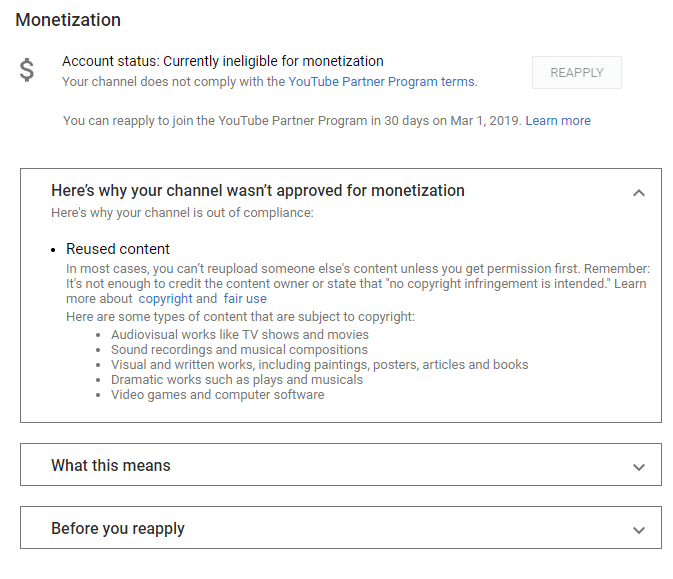Expand the Before you reapply chevron
The width and height of the screenshot is (673, 579).
(639, 530)
